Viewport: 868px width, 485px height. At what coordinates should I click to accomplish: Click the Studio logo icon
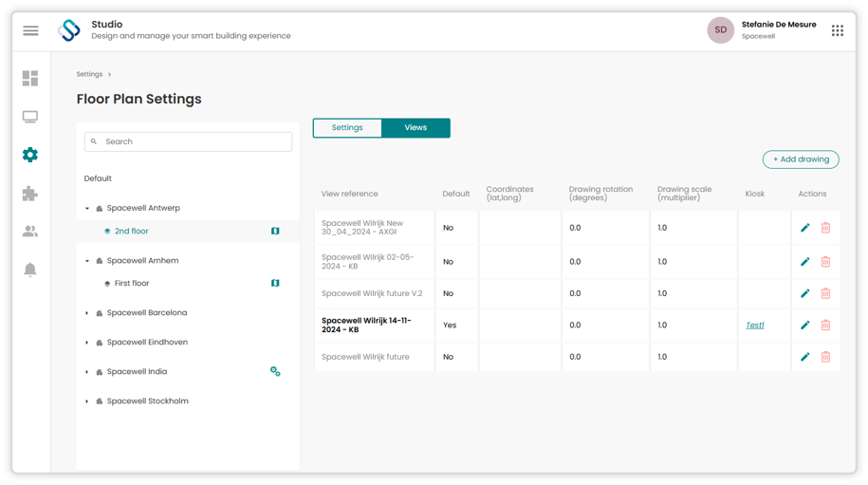point(68,30)
